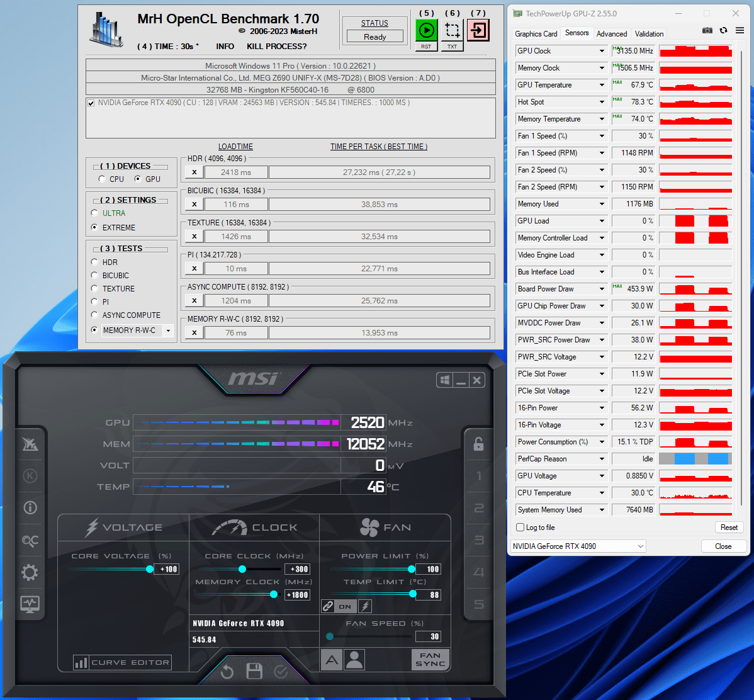754x700 pixels.
Task: Clear the HDR result with its x button
Action: pyautogui.click(x=194, y=172)
